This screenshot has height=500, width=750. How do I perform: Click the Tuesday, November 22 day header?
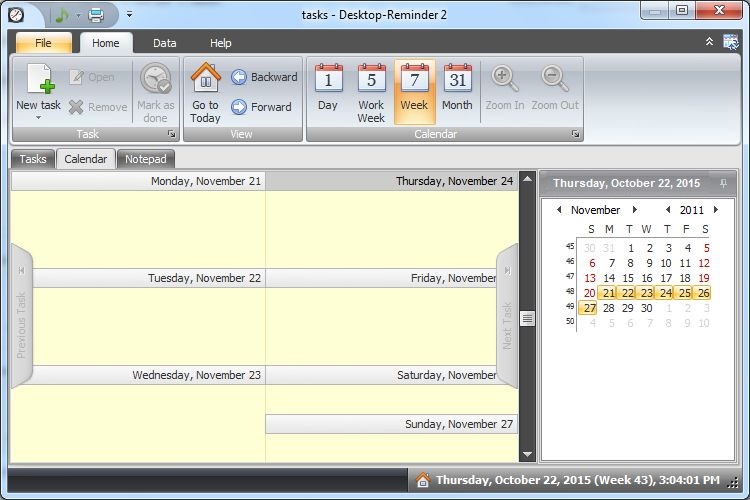click(147, 278)
